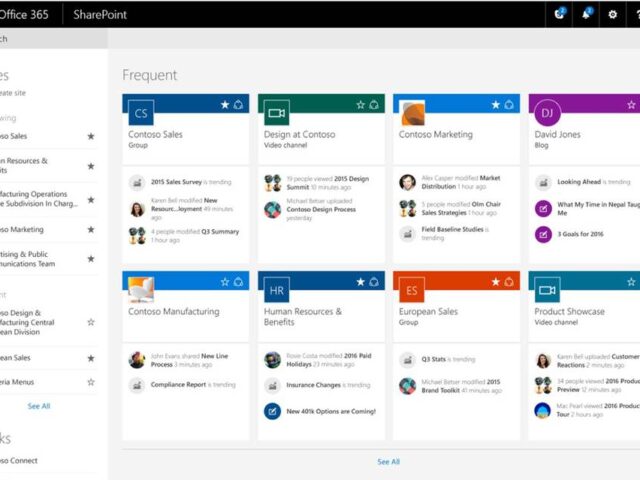The height and width of the screenshot is (480, 640).
Task: Click See All link in left sidebar
Action: coord(39,406)
